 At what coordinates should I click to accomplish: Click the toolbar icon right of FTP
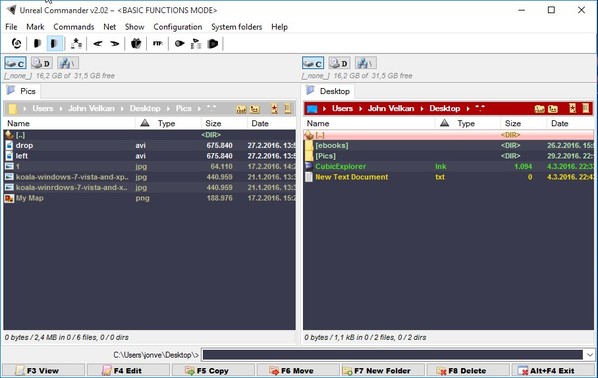click(x=179, y=43)
